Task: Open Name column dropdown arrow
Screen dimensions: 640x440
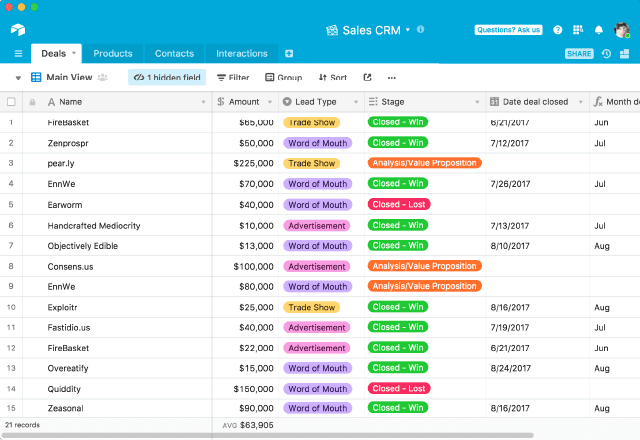Action: pos(203,102)
